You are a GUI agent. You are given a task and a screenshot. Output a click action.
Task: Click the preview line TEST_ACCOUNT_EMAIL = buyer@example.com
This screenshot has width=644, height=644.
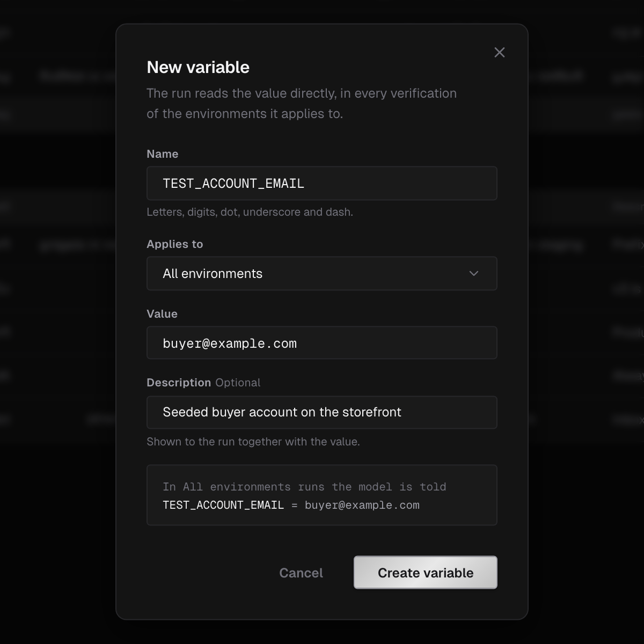(291, 505)
